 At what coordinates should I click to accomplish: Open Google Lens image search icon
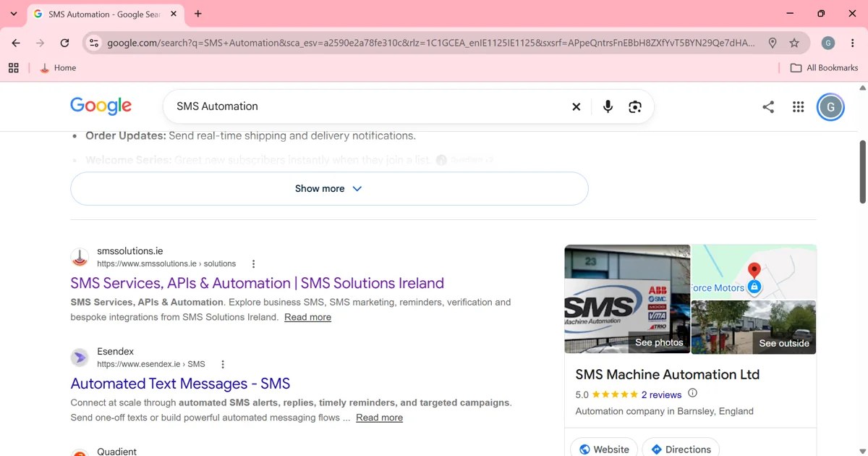(x=635, y=106)
